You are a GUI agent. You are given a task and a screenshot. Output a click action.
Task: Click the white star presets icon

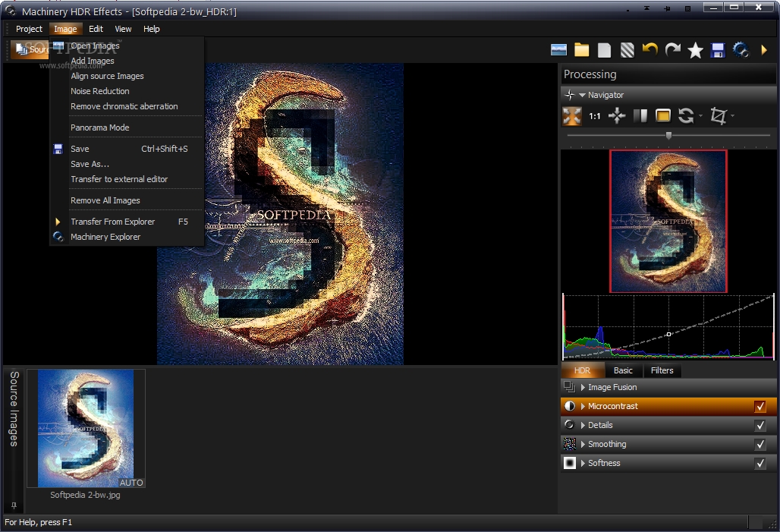(x=695, y=50)
